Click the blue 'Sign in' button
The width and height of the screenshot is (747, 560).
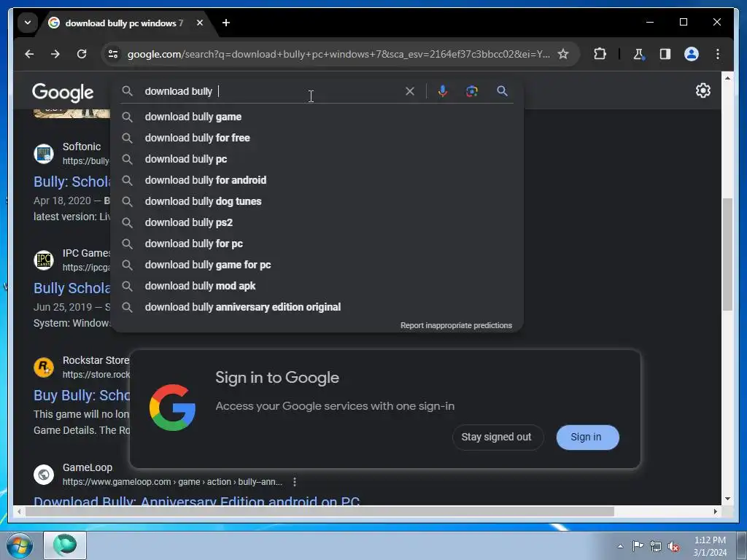coord(587,437)
